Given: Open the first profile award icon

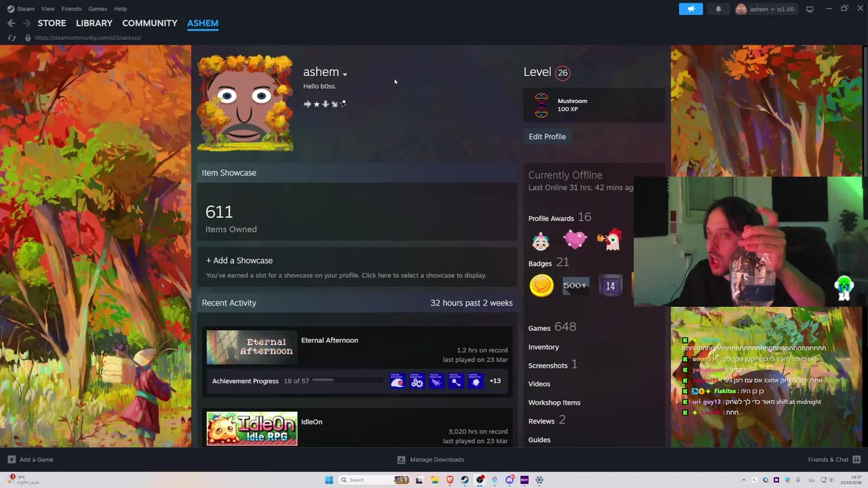Looking at the screenshot, I should point(540,241).
